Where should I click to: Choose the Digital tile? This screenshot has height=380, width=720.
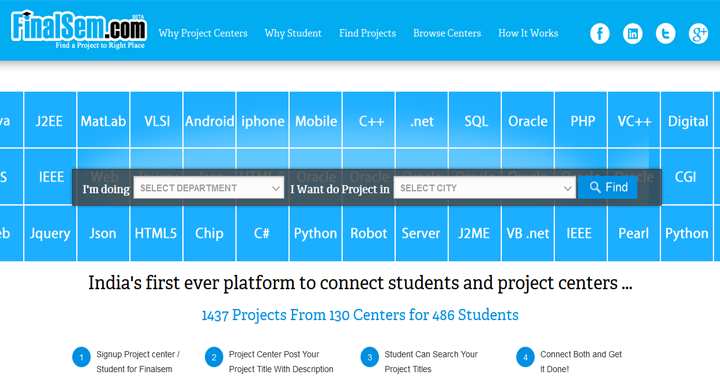coord(687,120)
